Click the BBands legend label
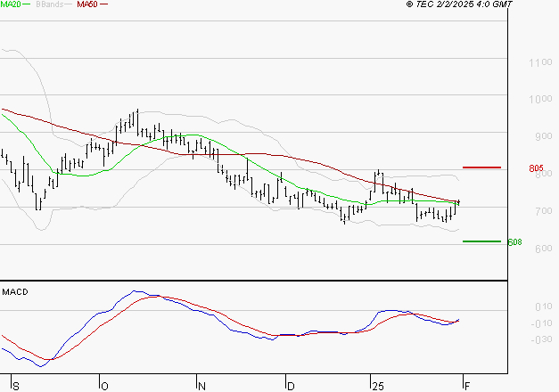559x392 pixels. pos(50,4)
